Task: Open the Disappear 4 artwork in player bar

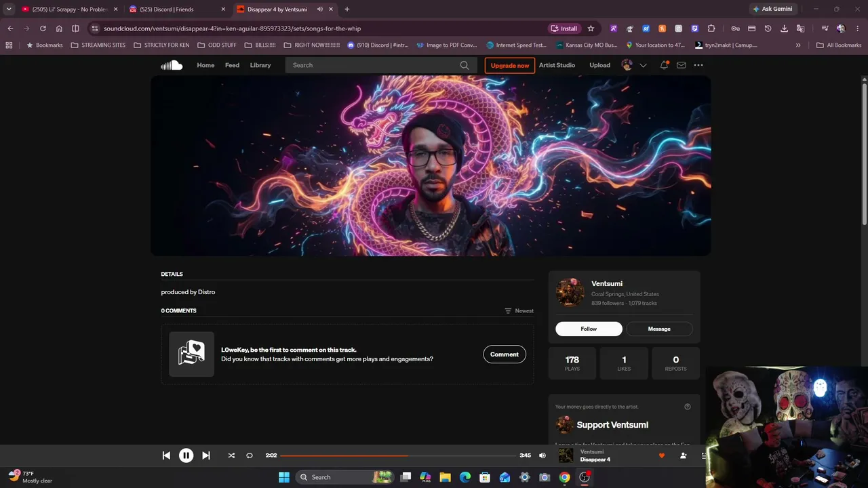Action: [x=566, y=455]
